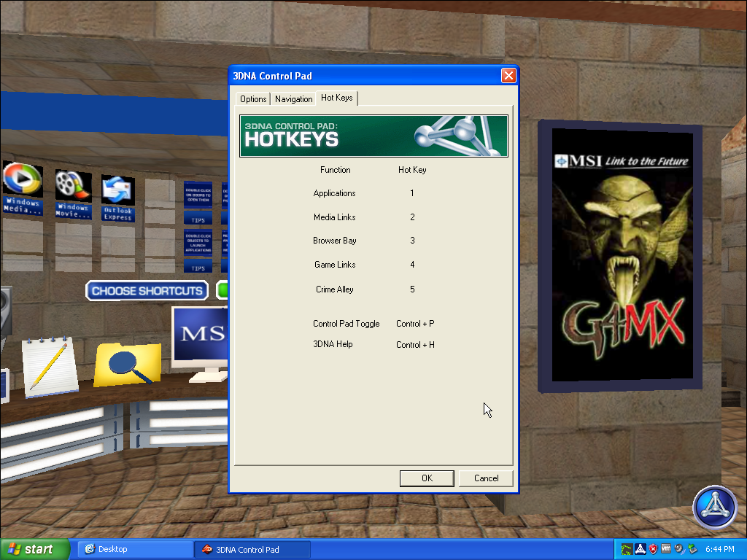747x560 pixels.
Task: Switch to the Options tab
Action: [x=253, y=99]
